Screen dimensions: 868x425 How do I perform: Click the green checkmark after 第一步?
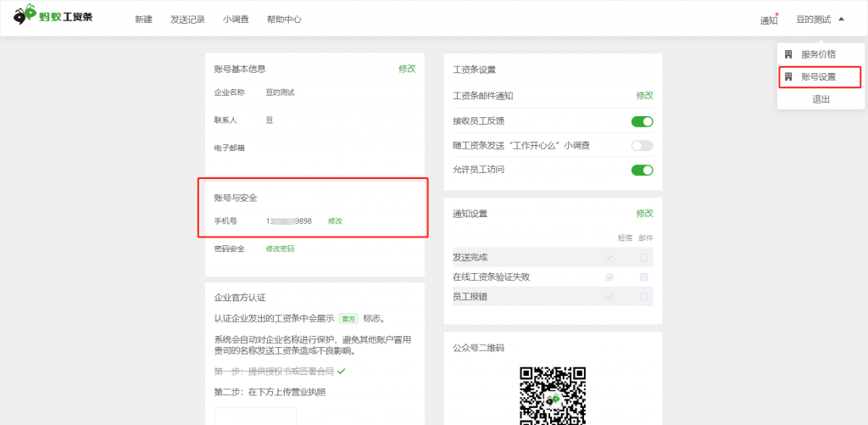coord(341,372)
